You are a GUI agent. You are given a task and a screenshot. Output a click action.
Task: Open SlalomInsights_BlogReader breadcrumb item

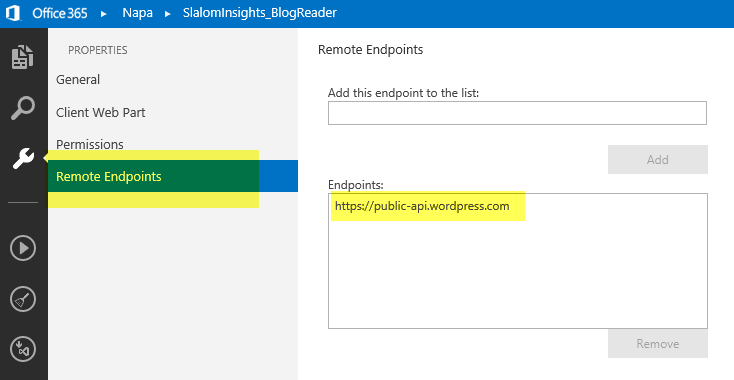pyautogui.click(x=260, y=13)
